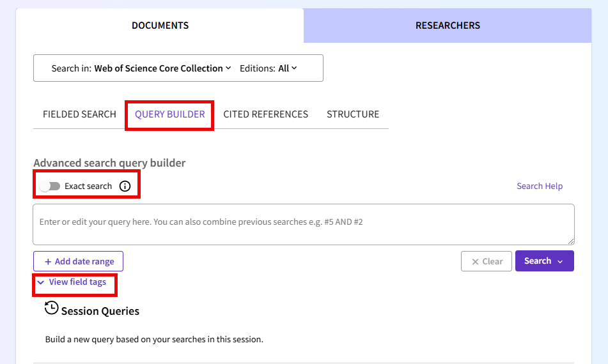
Task: Expand the Search button dropdown arrow
Action: 561,261
